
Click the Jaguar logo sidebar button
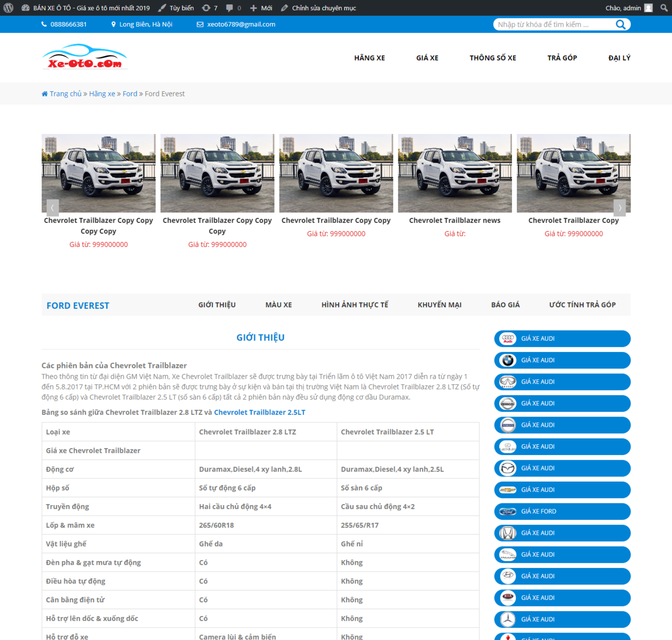(x=562, y=555)
